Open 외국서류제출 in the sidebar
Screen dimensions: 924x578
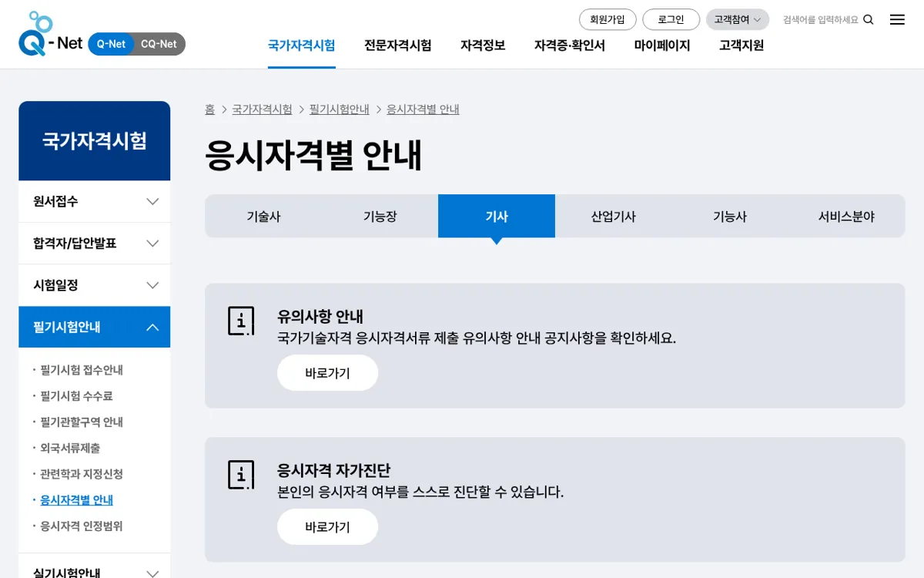pos(70,448)
